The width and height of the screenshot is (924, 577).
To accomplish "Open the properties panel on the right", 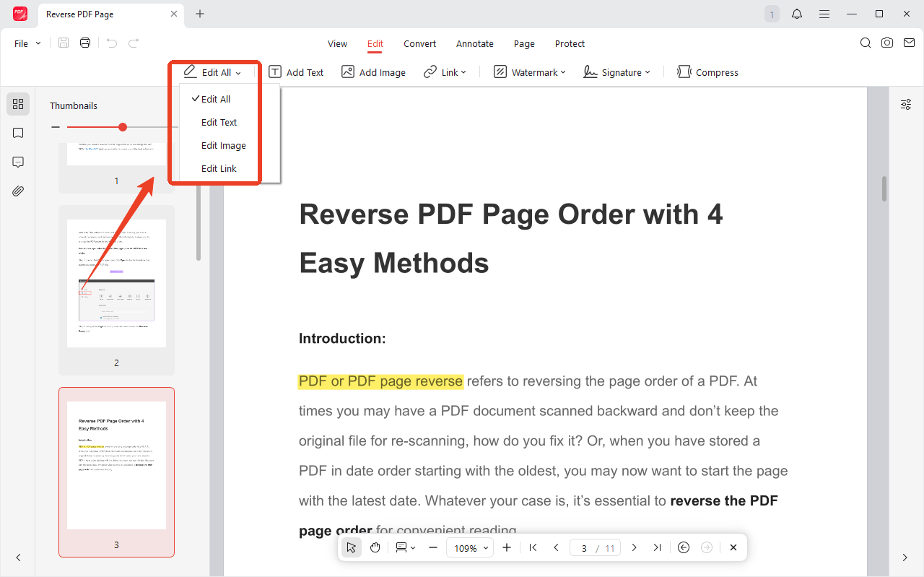I will point(906,105).
